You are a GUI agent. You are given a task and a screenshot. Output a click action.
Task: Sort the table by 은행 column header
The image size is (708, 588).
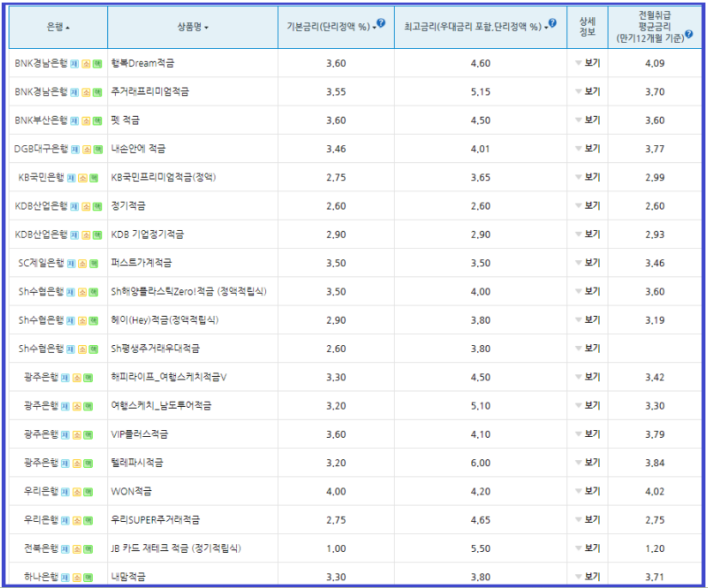[x=58, y=27]
